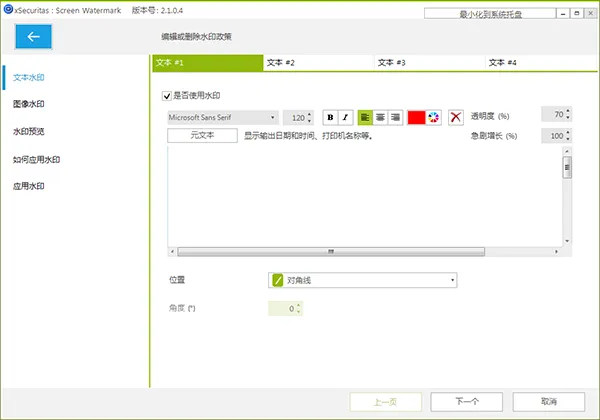Click the 元文本 button
The height and width of the screenshot is (420, 600).
click(202, 135)
